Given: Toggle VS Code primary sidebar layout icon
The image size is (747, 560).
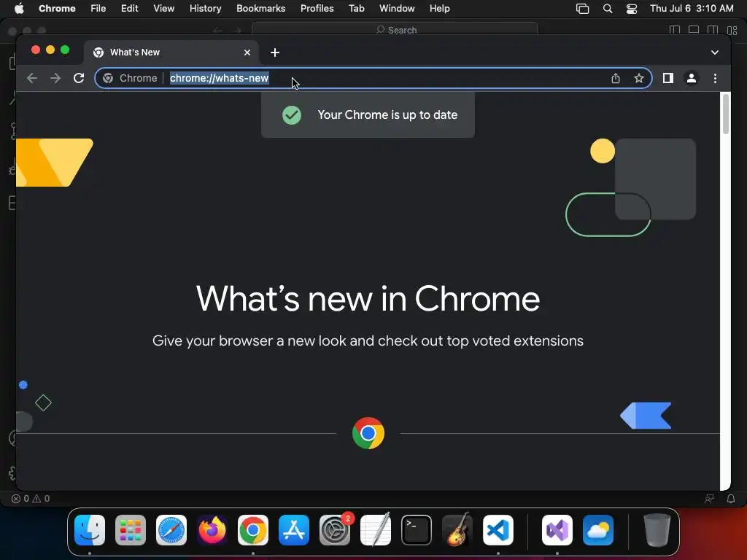Looking at the screenshot, I should click(675, 30).
